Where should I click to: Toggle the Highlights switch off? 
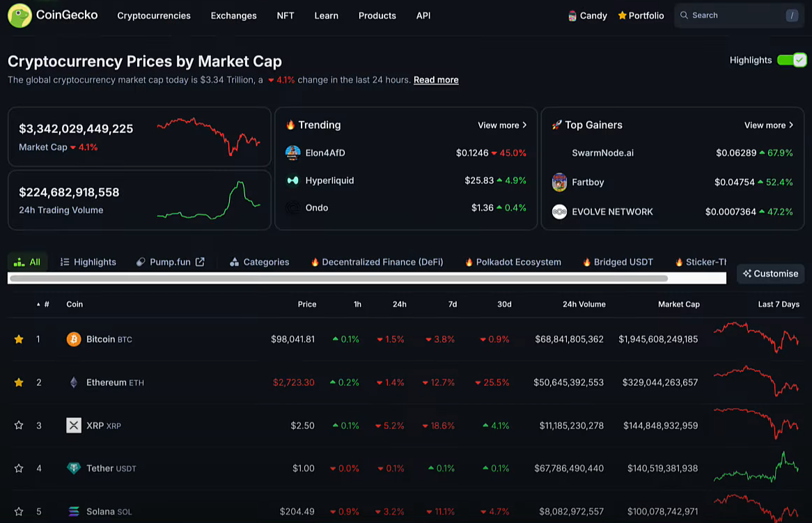click(791, 60)
